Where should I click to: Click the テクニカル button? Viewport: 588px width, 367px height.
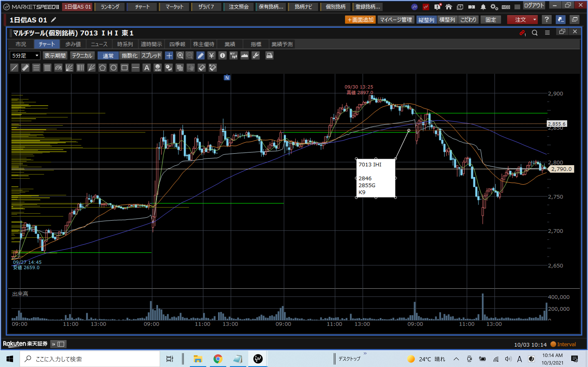click(x=82, y=56)
